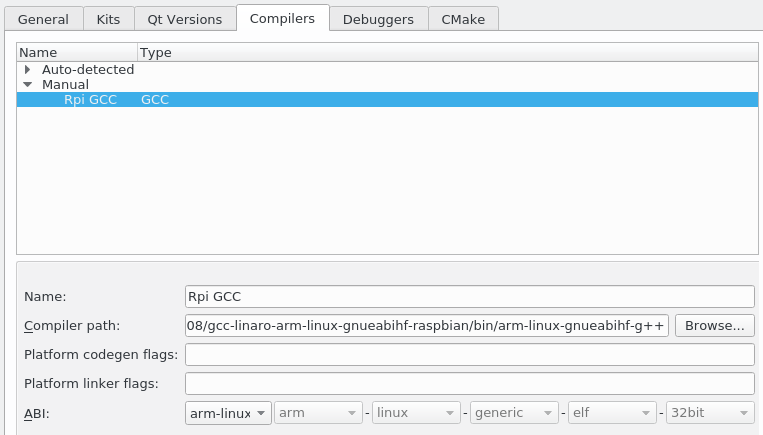This screenshot has width=763, height=435.
Task: Open the Kits tab
Action: (108, 19)
